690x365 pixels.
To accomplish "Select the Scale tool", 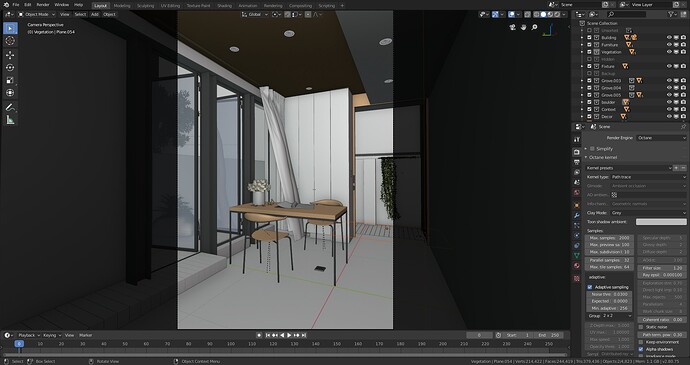I will click(x=11, y=80).
